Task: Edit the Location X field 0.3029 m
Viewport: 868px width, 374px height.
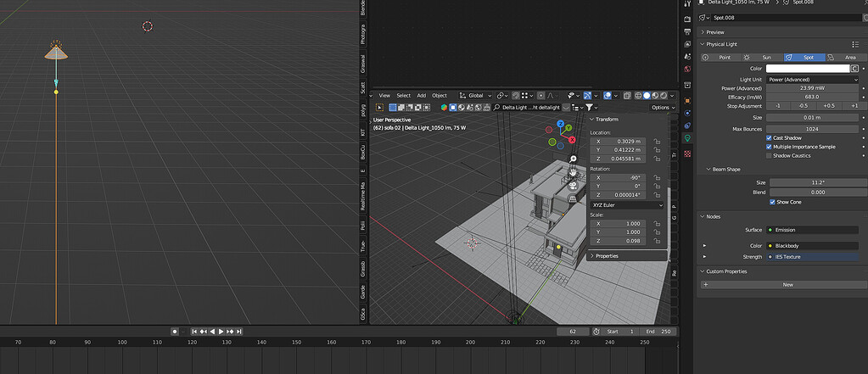Action: coord(618,142)
